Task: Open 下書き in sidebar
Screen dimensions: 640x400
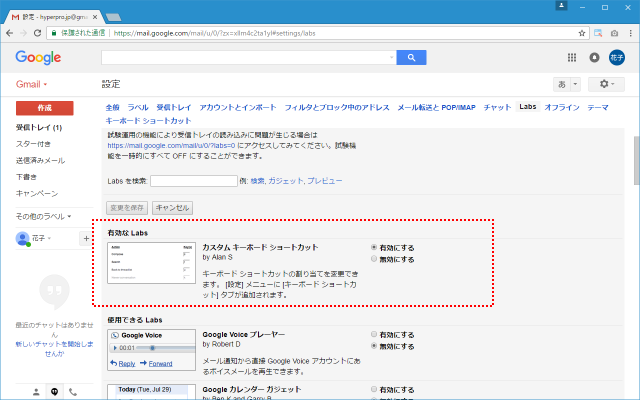Action: point(26,177)
